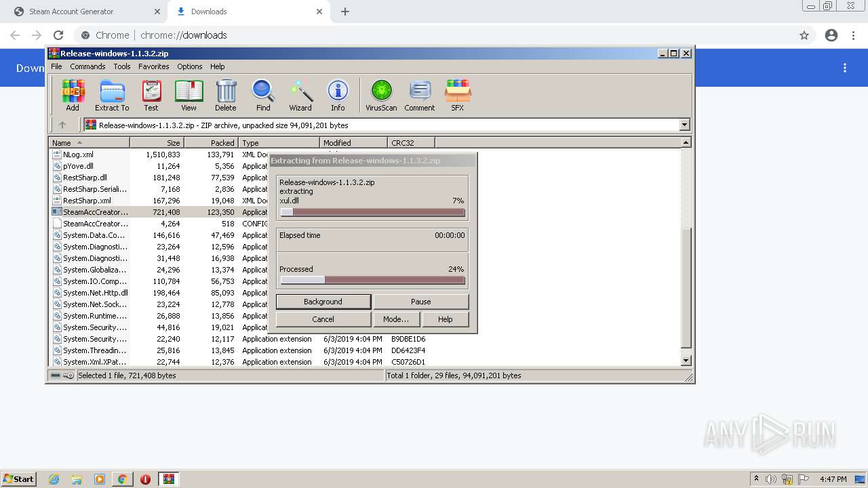Sort files by the Name column
The width and height of the screenshot is (868, 488).
tap(89, 142)
